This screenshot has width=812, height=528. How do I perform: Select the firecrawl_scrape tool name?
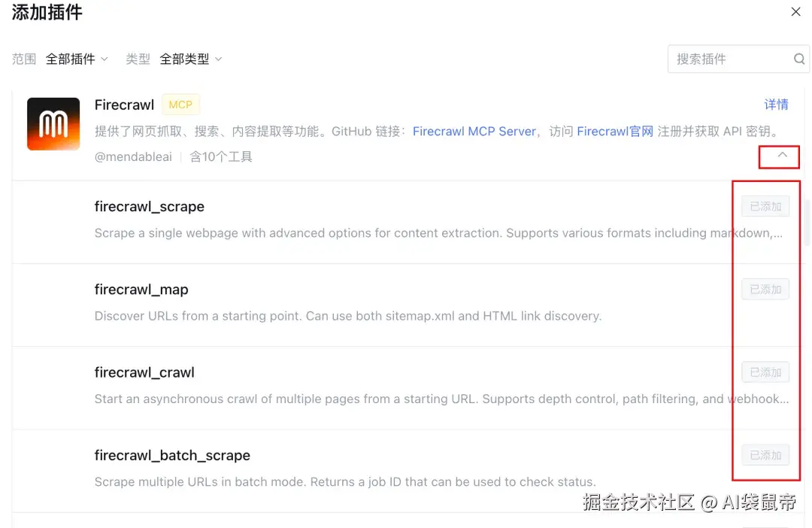pos(149,207)
